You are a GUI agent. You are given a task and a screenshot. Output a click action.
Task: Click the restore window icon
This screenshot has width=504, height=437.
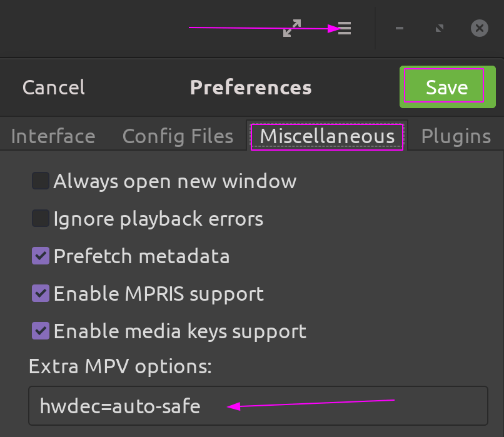tap(438, 28)
